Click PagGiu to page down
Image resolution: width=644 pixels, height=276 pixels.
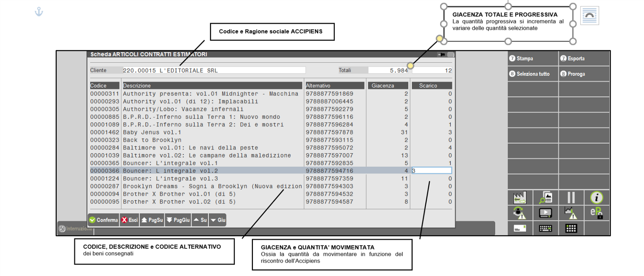(178, 220)
